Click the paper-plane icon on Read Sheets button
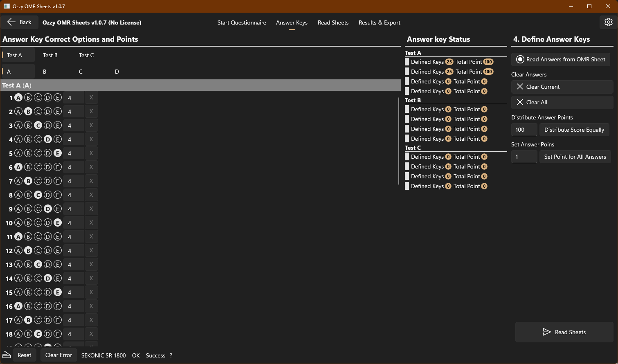The width and height of the screenshot is (618, 364). (547, 332)
